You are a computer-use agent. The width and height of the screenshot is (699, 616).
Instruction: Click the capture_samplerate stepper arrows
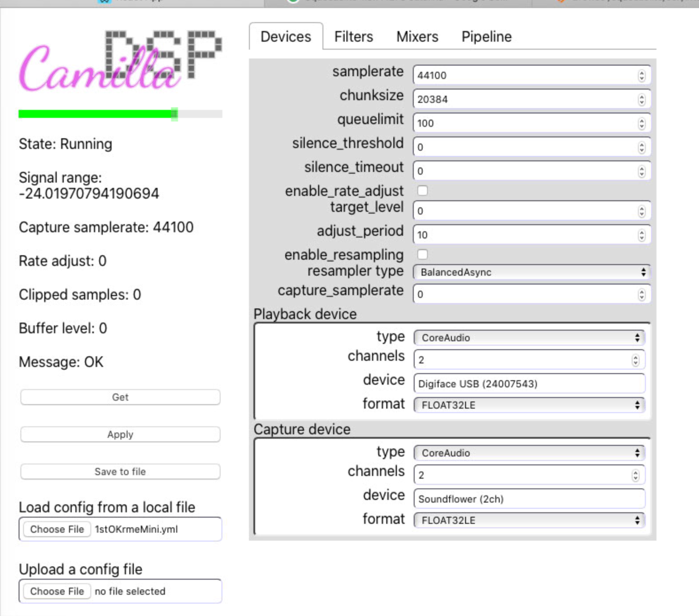tap(642, 294)
